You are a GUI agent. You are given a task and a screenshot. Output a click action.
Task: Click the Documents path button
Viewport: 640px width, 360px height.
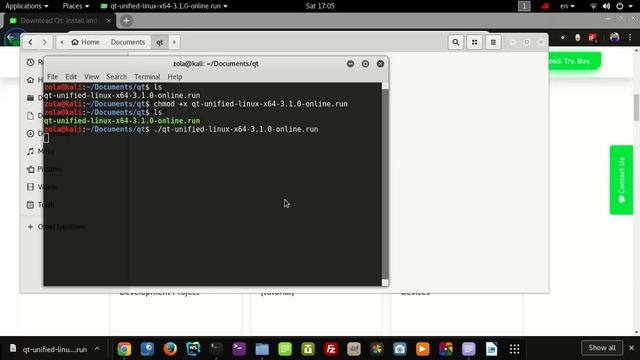pyautogui.click(x=128, y=42)
